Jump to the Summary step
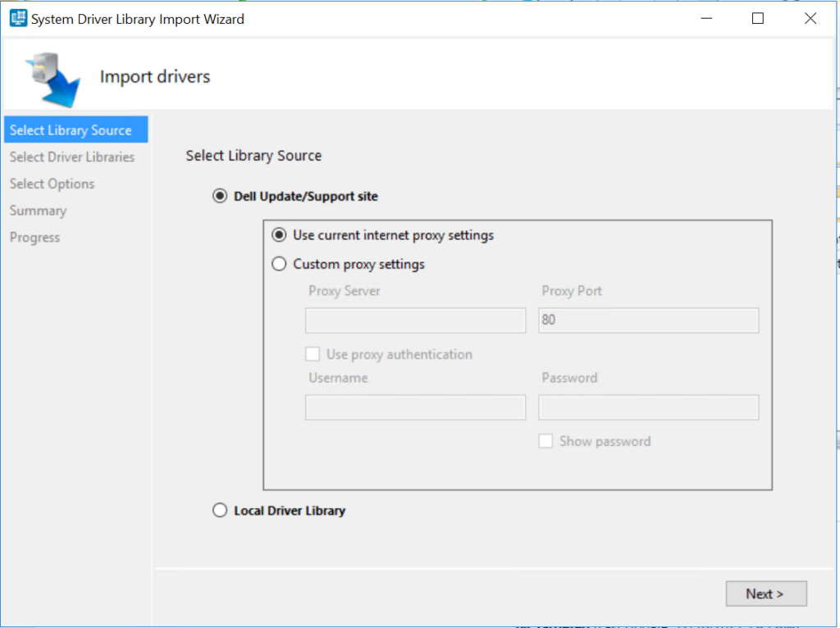Image resolution: width=840 pixels, height=628 pixels. 38,211
